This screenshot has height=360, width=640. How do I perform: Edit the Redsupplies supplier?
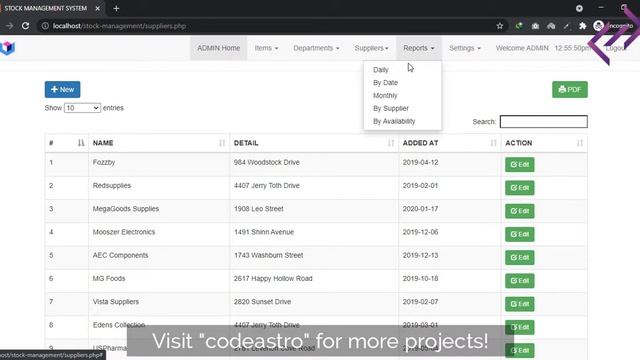(x=520, y=188)
